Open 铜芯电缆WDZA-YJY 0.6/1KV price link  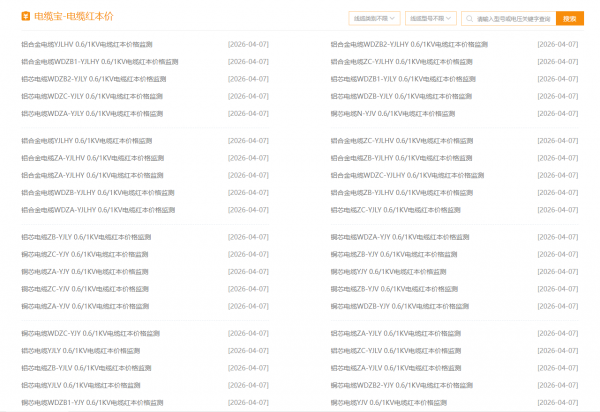click(x=400, y=237)
